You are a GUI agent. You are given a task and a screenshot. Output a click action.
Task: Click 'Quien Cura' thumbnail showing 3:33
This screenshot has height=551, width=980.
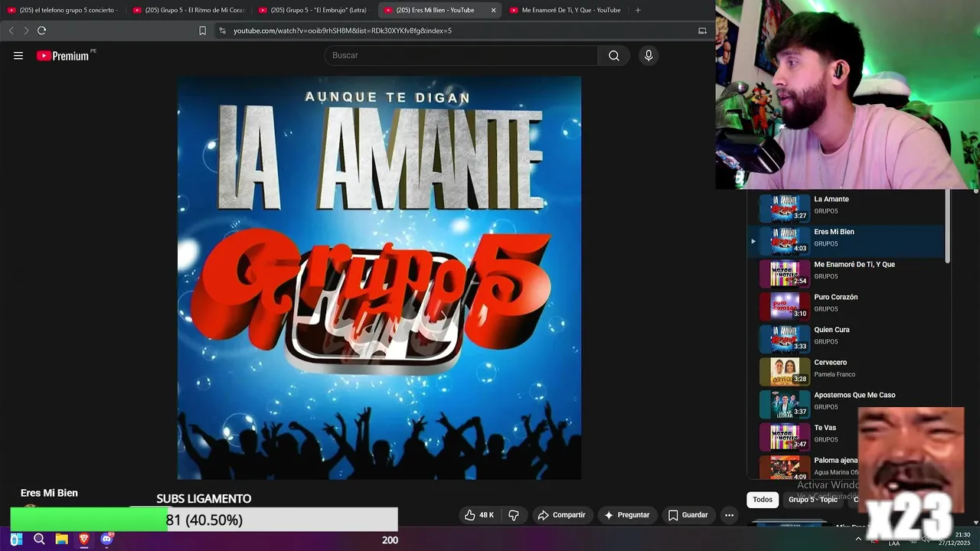[785, 339]
